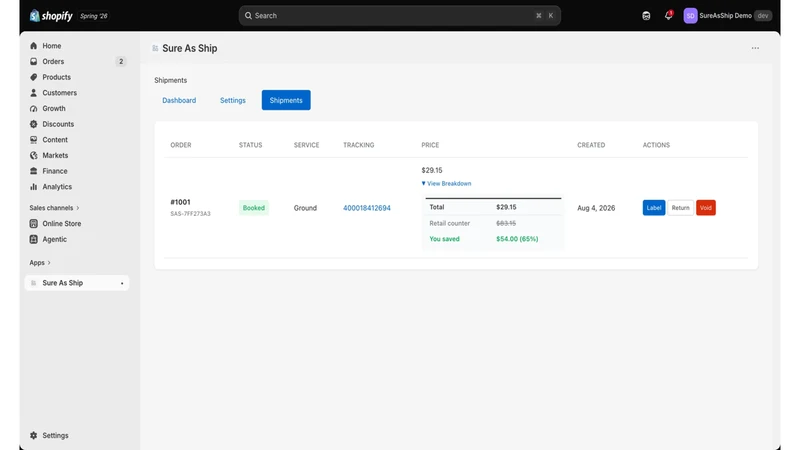Viewport: 800px width, 450px height.
Task: Open the SureAsShip Demo account menu
Action: tap(728, 16)
